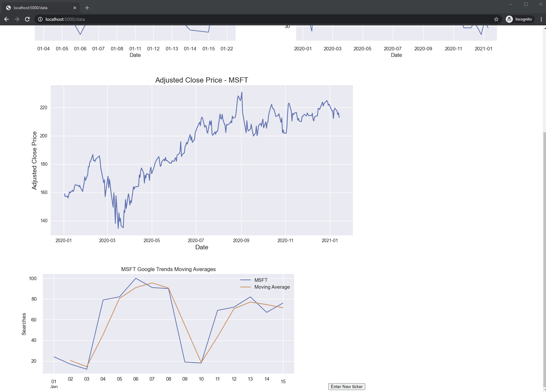Click the MSFT Google Trends Moving Averages title
The height and width of the screenshot is (392, 546).
[x=168, y=269]
